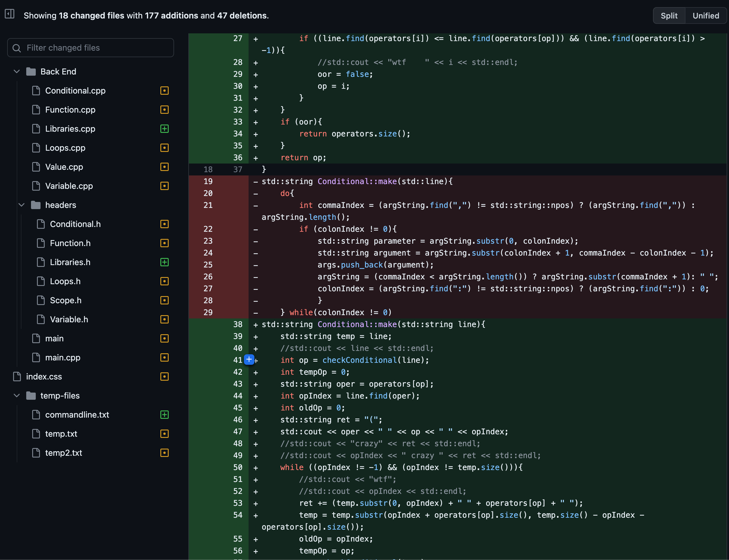
Task: Collapse the headers folder chevron
Action: tap(22, 205)
